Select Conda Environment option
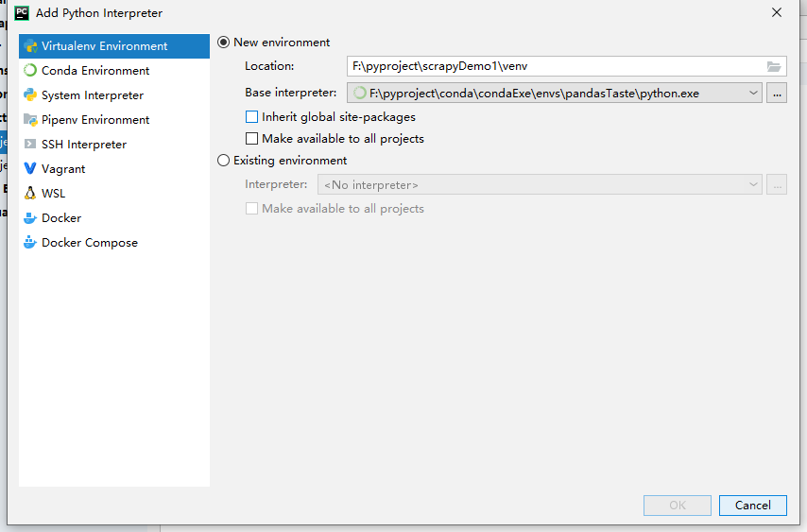This screenshot has width=807, height=532. [114, 71]
